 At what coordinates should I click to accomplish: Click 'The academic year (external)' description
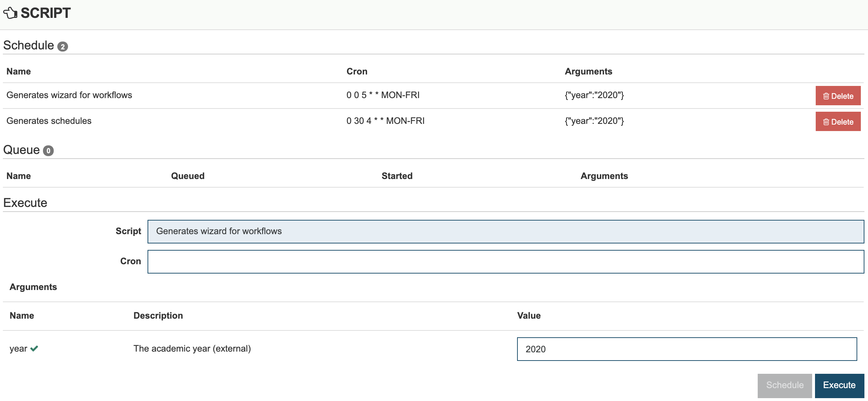coord(192,348)
